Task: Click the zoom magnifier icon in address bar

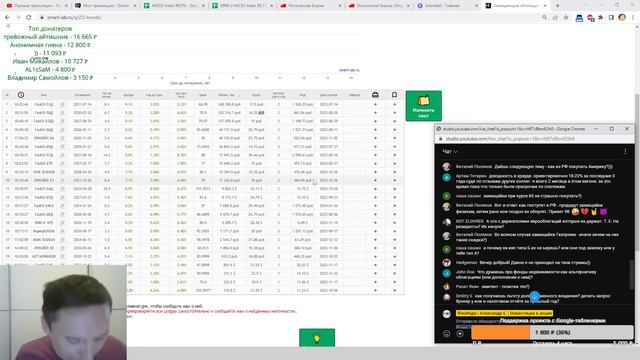Action: pos(544,18)
